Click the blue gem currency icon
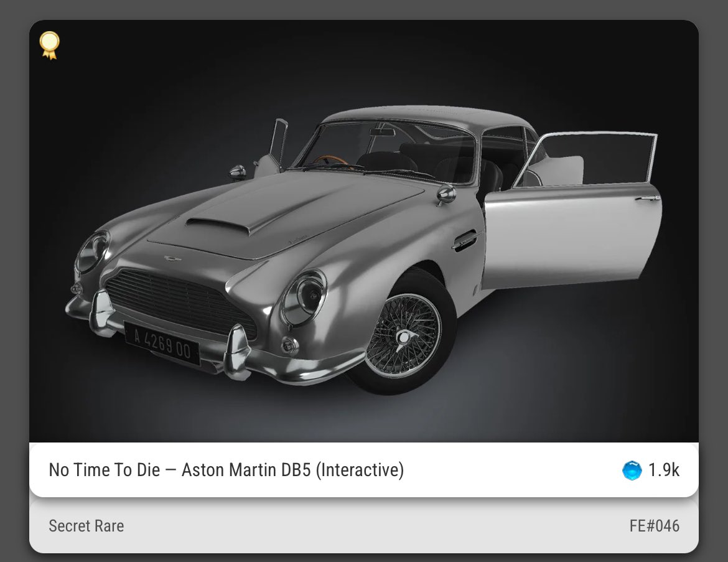Screen dimensions: 728x562 pyautogui.click(x=632, y=470)
